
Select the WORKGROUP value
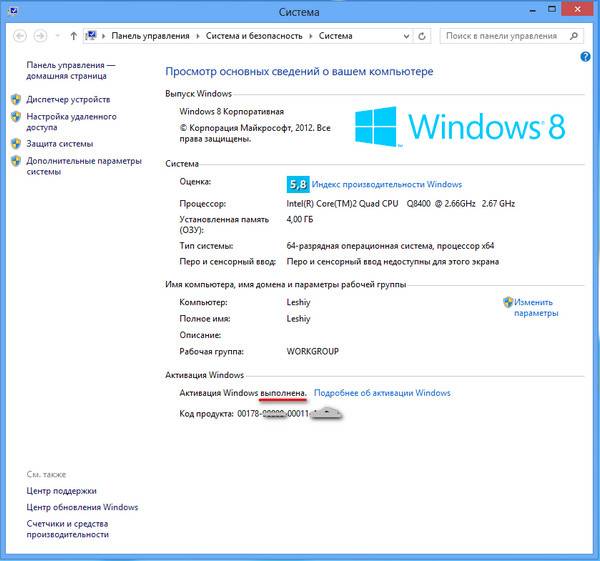[313, 352]
